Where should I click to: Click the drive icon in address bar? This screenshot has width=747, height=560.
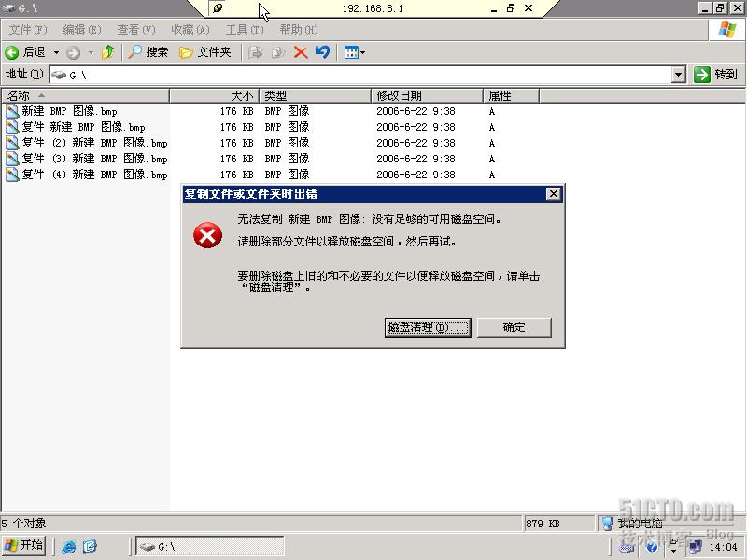click(x=59, y=75)
